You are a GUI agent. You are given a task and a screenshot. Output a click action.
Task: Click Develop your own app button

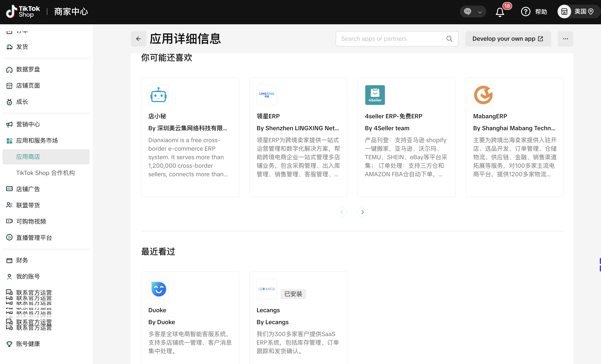click(x=508, y=39)
